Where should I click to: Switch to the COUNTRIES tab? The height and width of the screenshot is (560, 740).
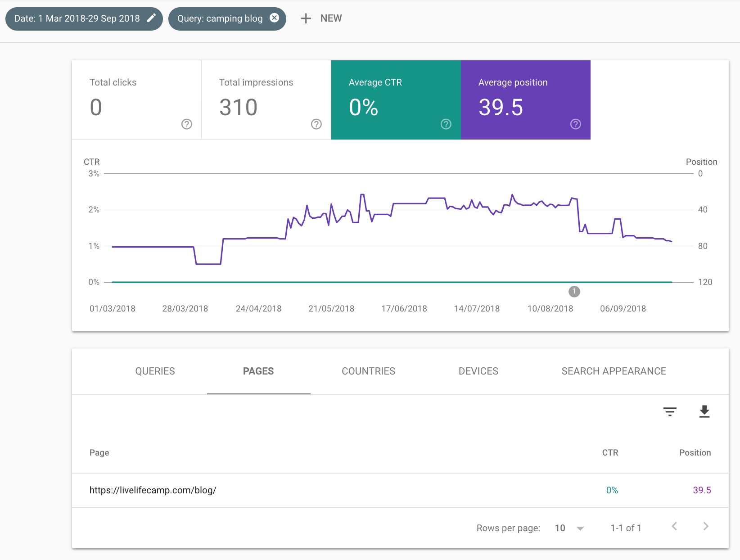368,371
